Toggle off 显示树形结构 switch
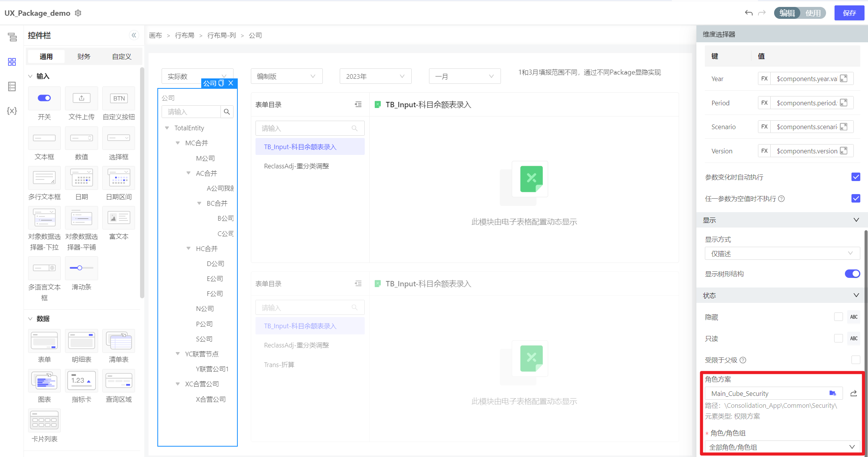868x457 pixels. 852,274
